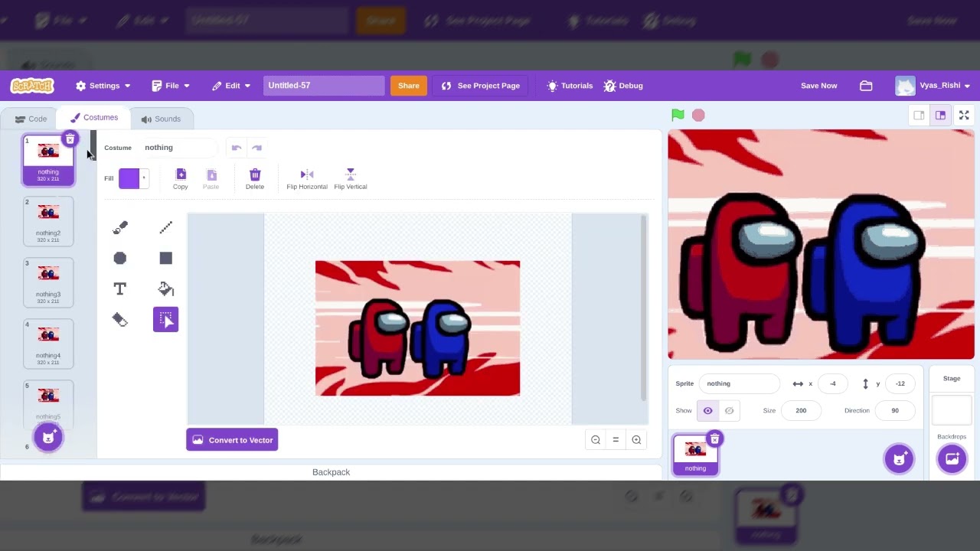Viewport: 980px width, 551px height.
Task: Click the Scratch logo
Action: [32, 86]
